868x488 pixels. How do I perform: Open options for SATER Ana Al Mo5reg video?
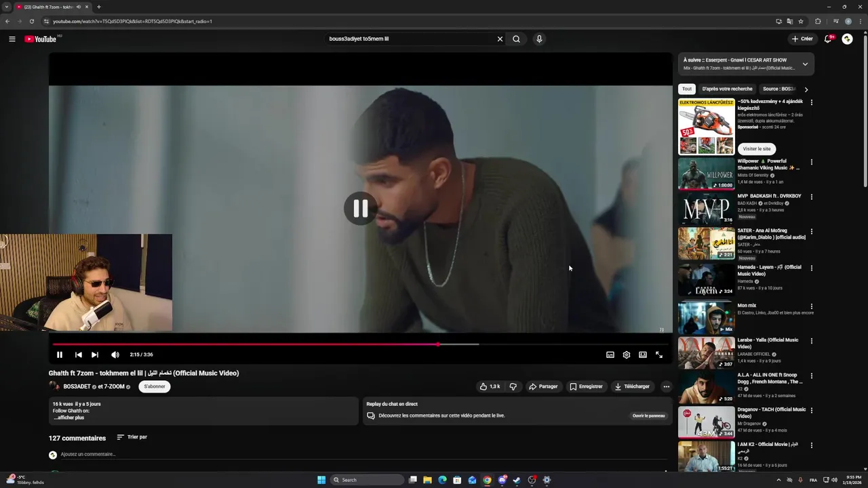click(811, 232)
